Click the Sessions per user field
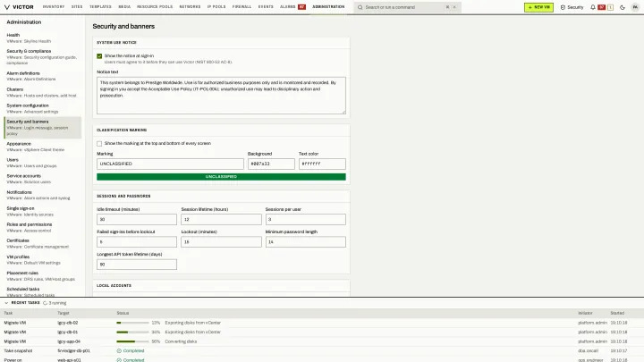Screen dimensions: 644x362 (x=306, y=220)
